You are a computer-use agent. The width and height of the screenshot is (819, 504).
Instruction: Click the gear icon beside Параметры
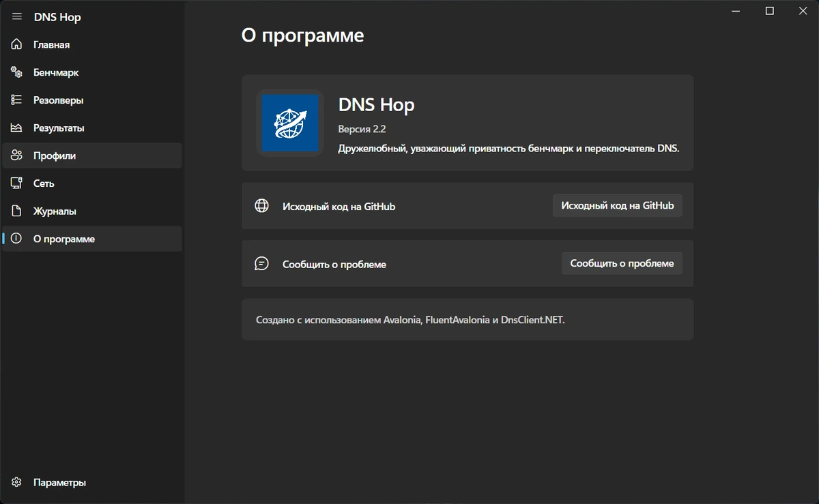[17, 482]
